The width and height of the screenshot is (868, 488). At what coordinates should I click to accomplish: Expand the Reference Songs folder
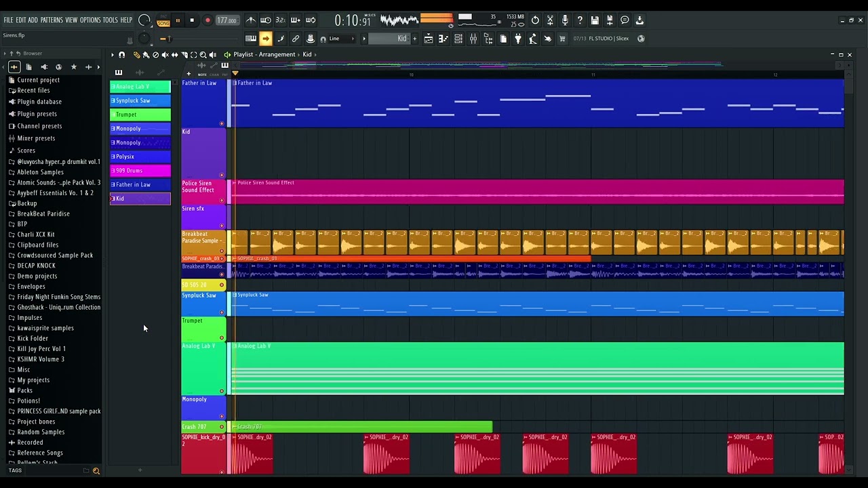pyautogui.click(x=40, y=453)
